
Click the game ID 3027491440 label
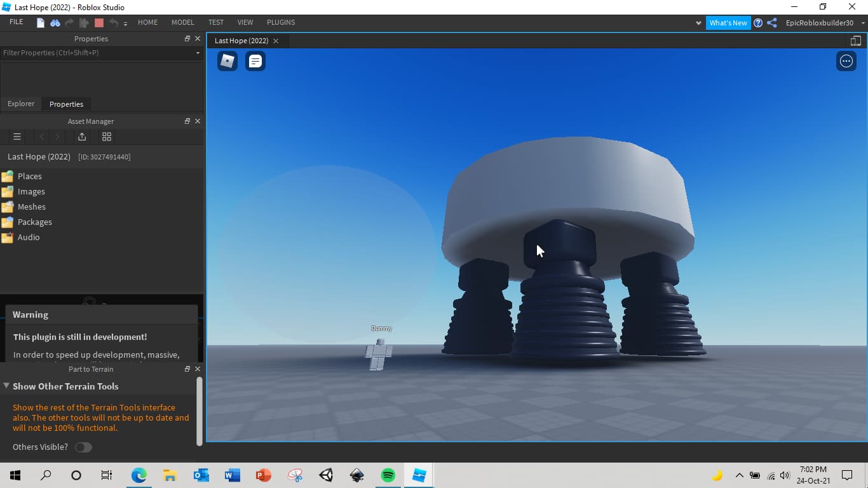(104, 157)
